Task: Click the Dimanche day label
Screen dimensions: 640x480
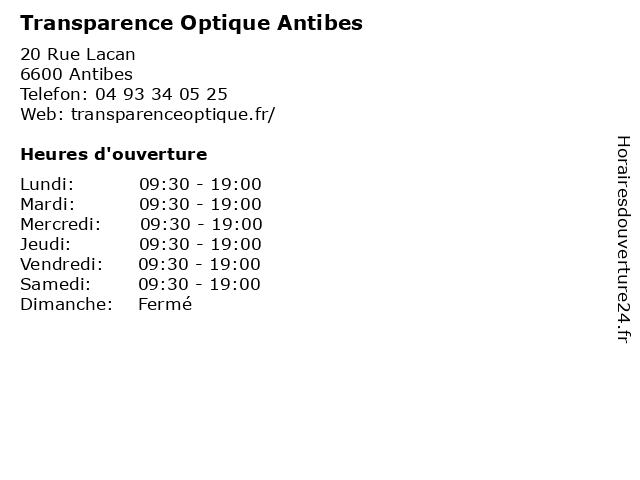Action: 67,304
